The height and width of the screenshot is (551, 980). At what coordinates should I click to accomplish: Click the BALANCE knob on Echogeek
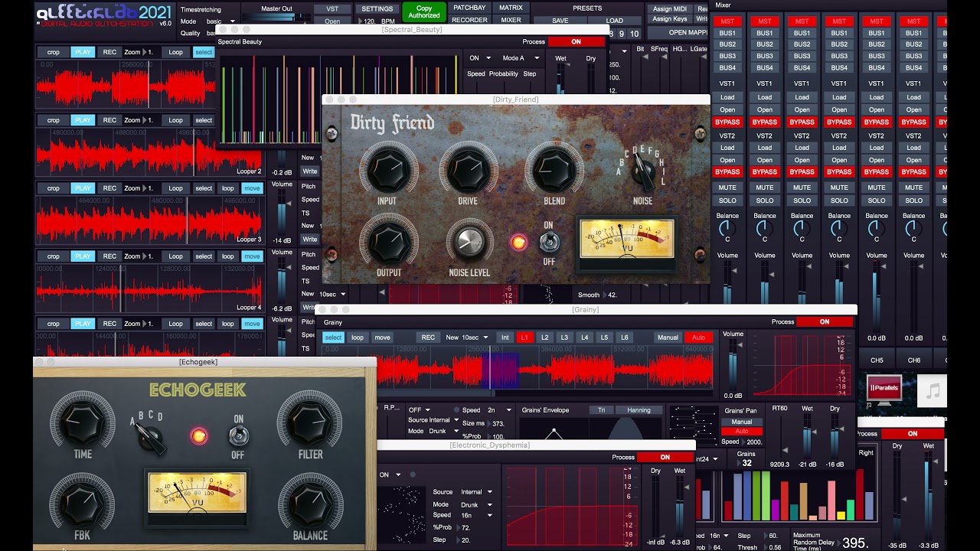click(310, 501)
